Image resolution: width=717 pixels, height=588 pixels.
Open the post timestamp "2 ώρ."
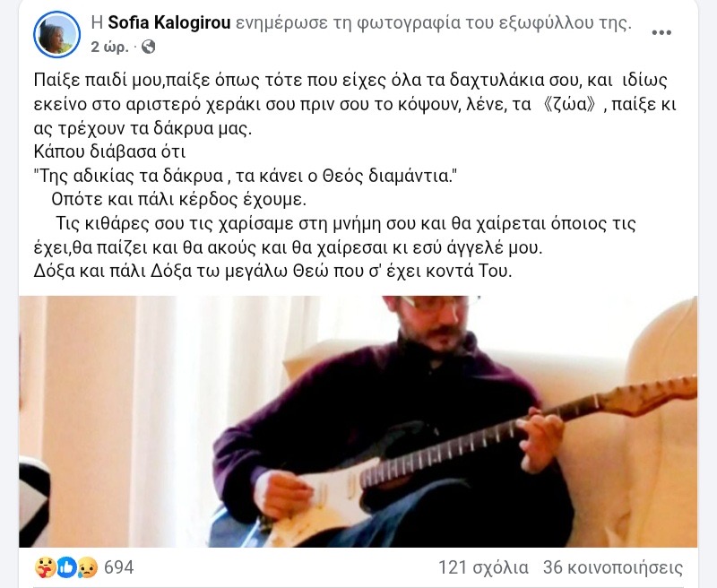click(x=109, y=47)
